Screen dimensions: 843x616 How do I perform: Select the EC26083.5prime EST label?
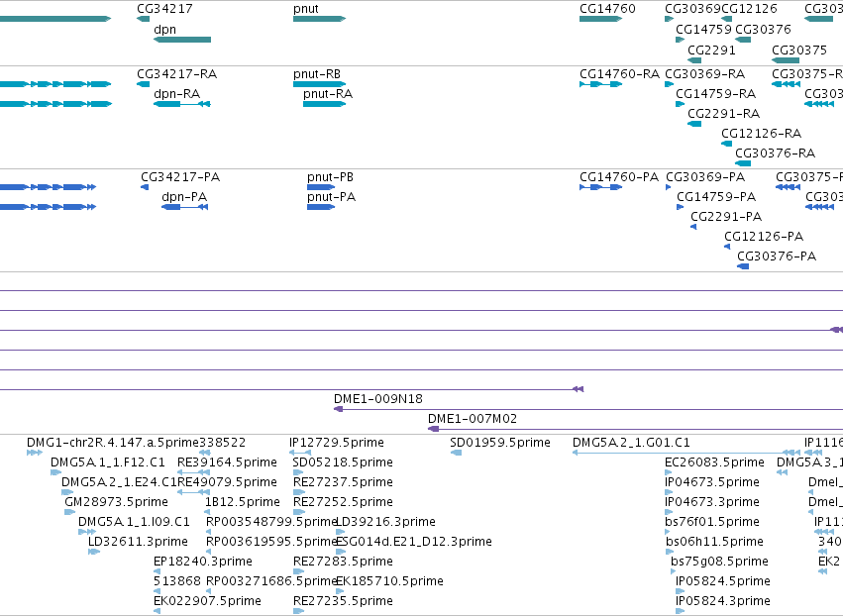[714, 462]
